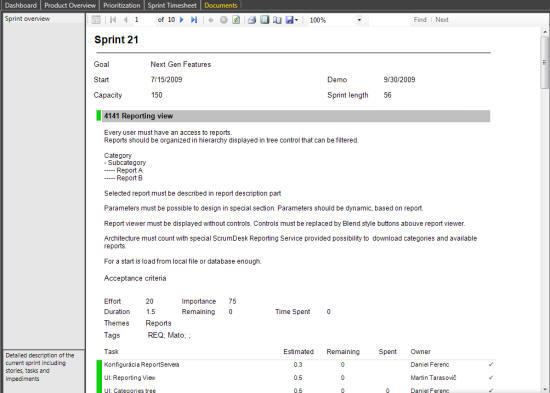Click the Konfigurácia ReportServera task row
The width and height of the screenshot is (550, 393).
coord(296,365)
